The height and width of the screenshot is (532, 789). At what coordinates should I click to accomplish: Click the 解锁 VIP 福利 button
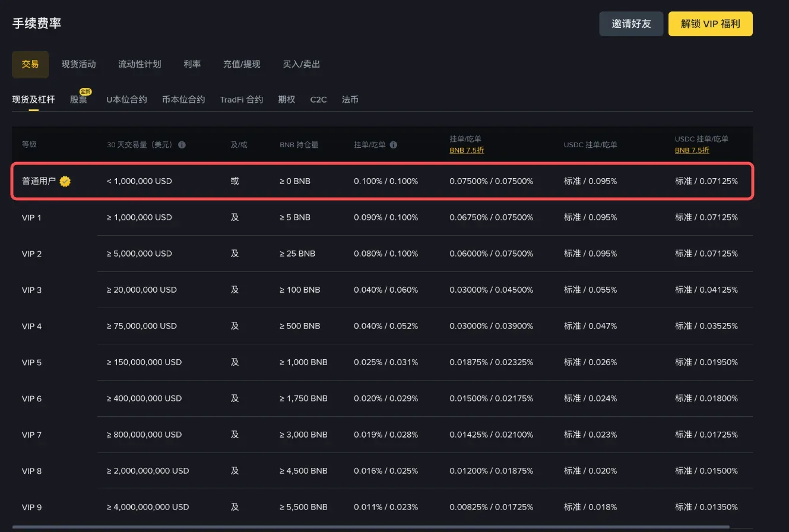click(x=711, y=24)
